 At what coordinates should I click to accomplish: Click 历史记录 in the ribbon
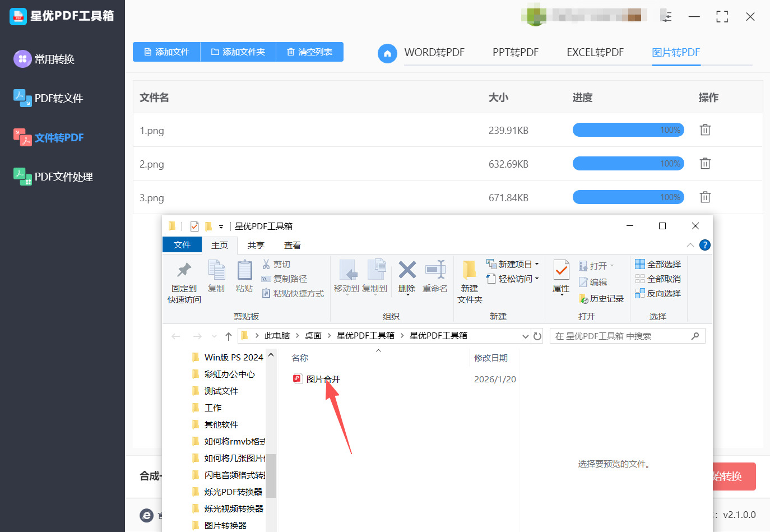[601, 299]
